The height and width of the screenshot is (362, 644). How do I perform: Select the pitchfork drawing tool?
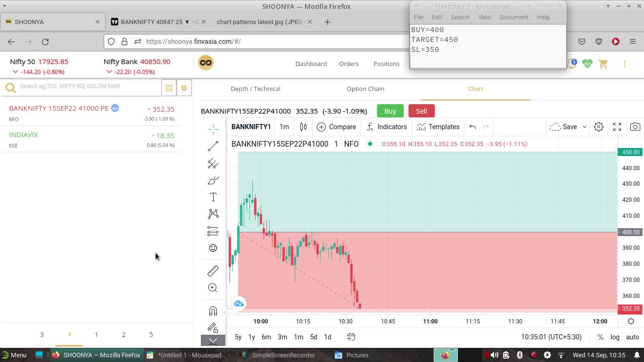point(213,163)
